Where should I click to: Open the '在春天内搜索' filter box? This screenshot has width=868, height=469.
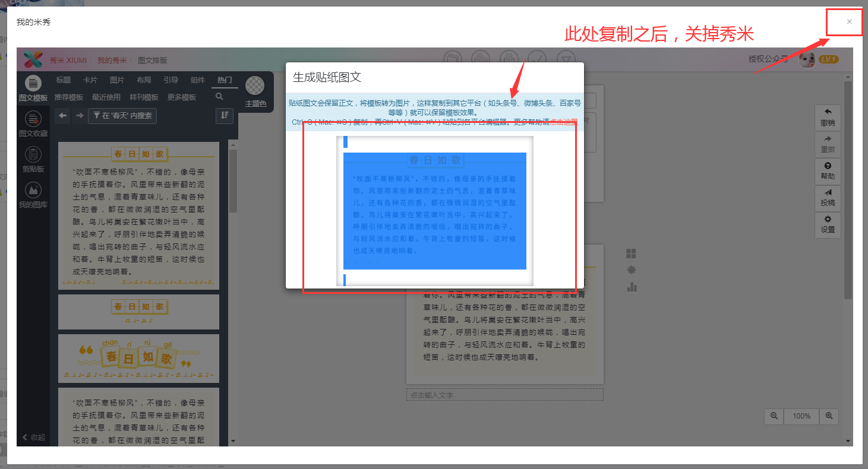pyautogui.click(x=122, y=116)
